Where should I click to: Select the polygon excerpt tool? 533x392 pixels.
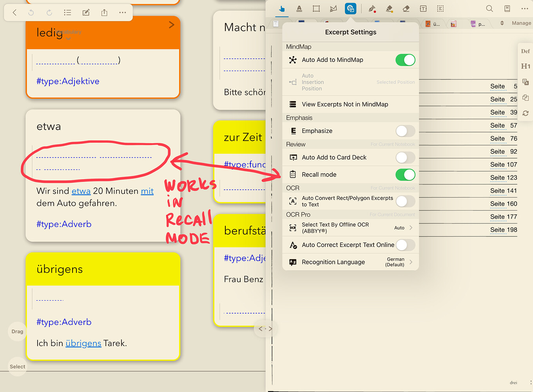click(333, 9)
